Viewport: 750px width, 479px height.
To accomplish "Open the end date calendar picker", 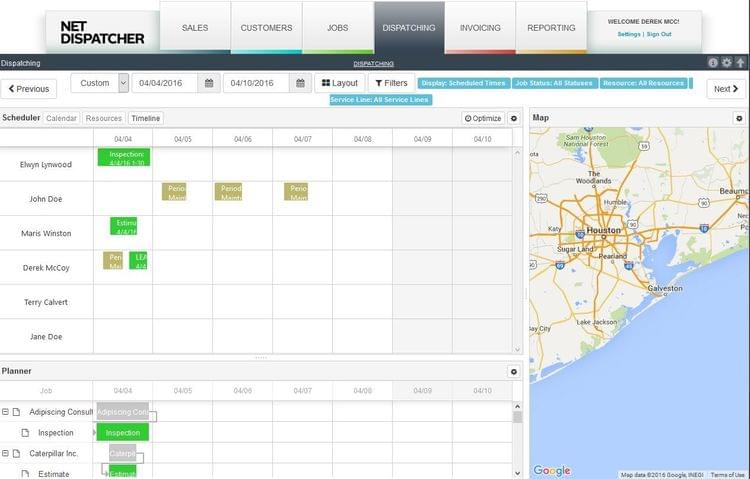I will click(x=302, y=84).
